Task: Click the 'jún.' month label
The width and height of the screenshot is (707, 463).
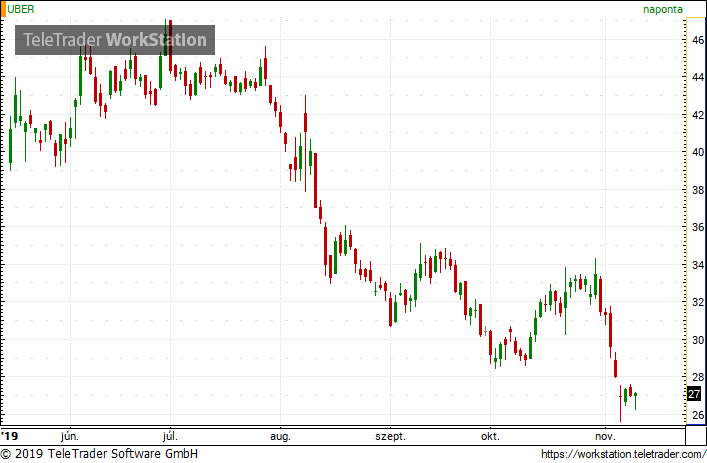Action: (70, 436)
